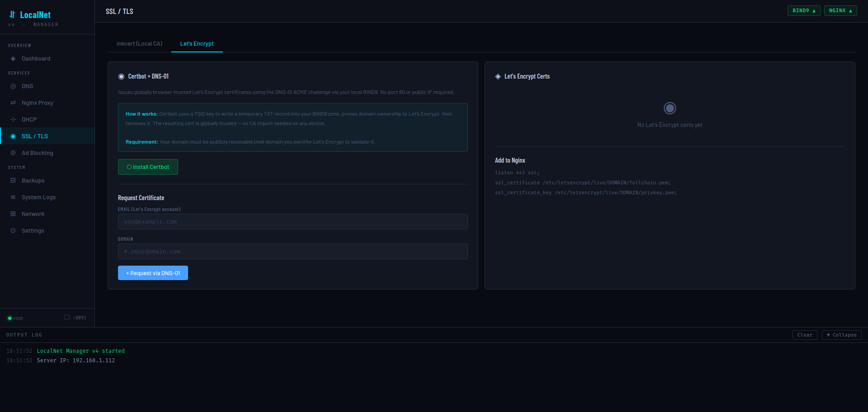Click the Install Certbot button
Viewport: 868px width, 412px height.
[148, 167]
